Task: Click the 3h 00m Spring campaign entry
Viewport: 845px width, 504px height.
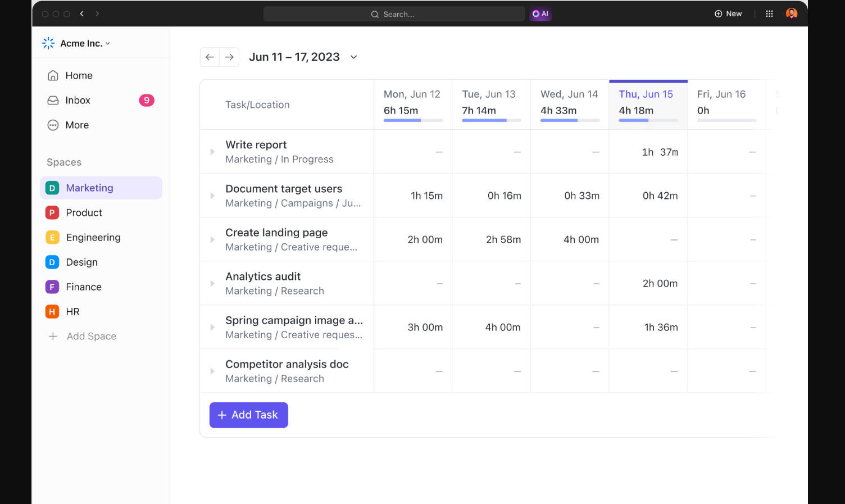Action: [425, 327]
